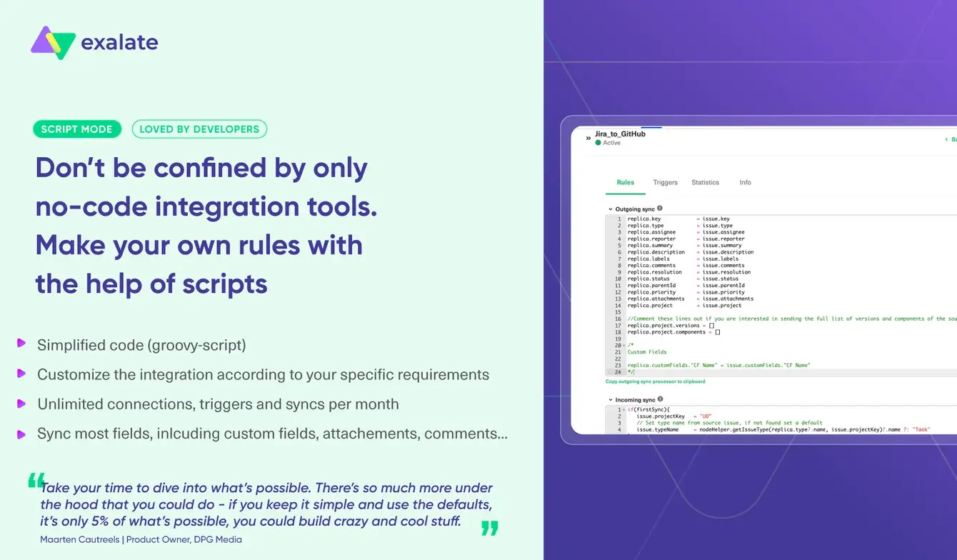This screenshot has height=560, width=957.
Task: Click the replica.customFields "CF Name" line
Action: point(718,365)
